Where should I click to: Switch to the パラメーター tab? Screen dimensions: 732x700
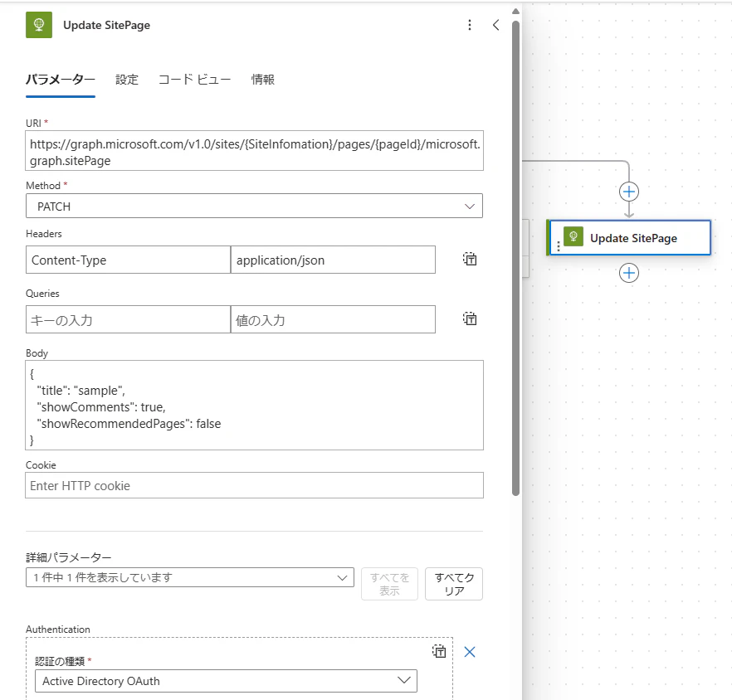point(61,80)
